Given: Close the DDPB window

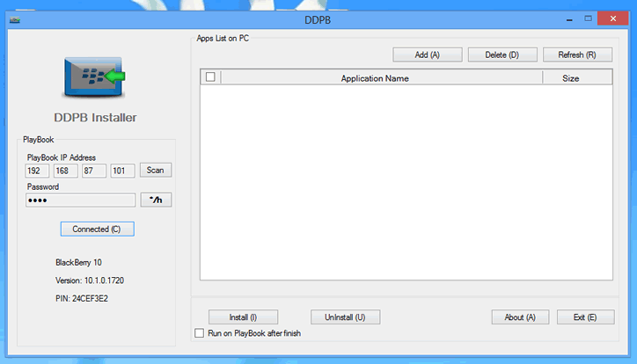Looking at the screenshot, I should (x=613, y=18).
